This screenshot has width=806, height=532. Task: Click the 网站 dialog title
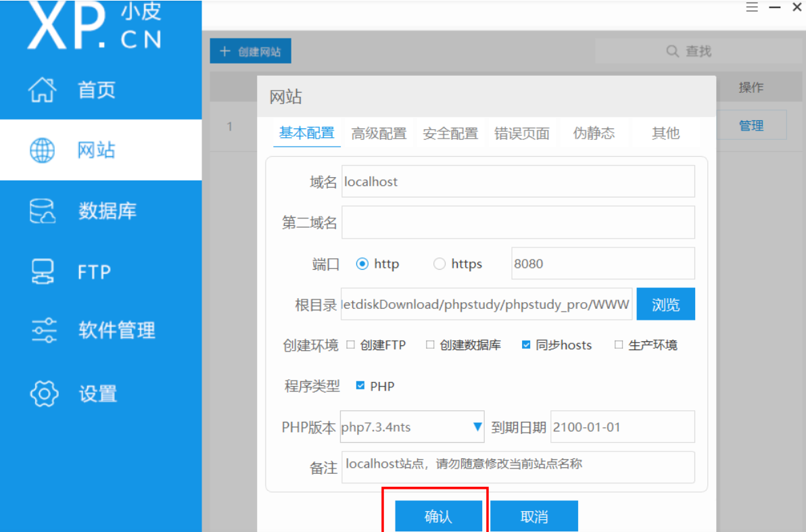tap(286, 97)
